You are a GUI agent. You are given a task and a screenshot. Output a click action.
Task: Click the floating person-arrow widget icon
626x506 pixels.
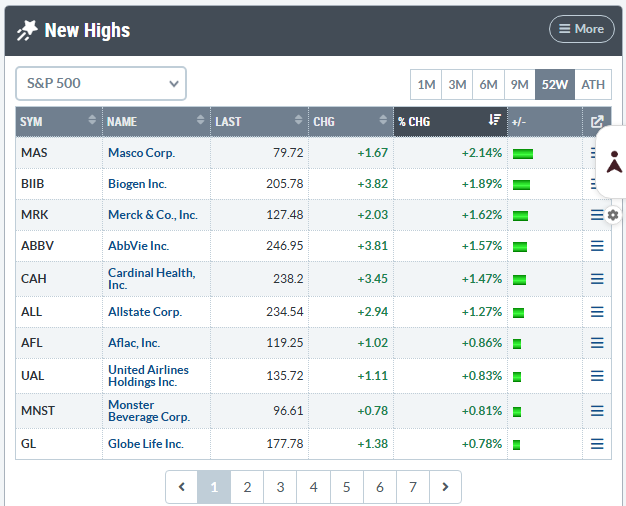(614, 162)
